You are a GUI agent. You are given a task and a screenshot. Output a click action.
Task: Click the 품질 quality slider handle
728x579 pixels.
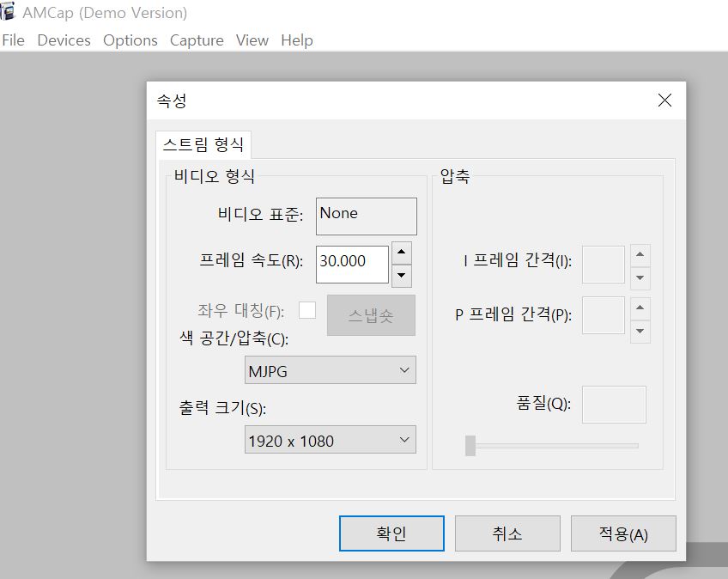click(x=470, y=446)
